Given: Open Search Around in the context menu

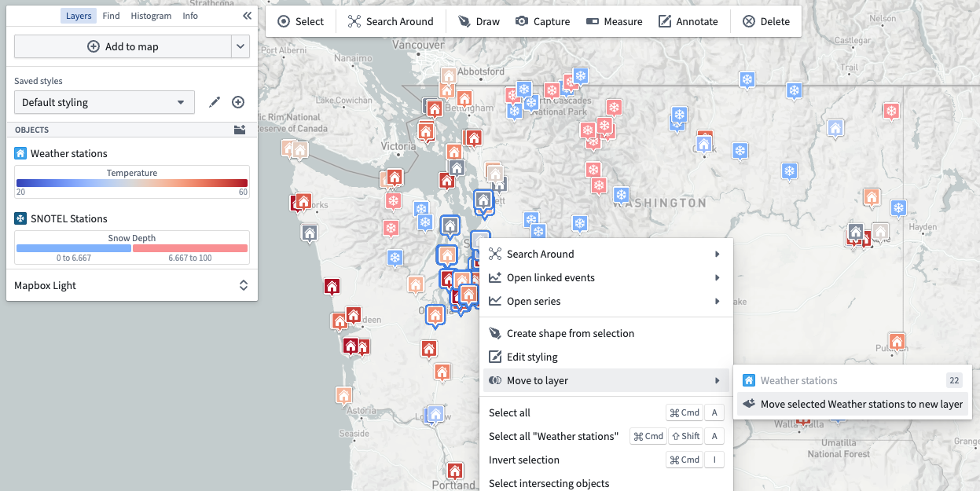Looking at the screenshot, I should coord(606,254).
